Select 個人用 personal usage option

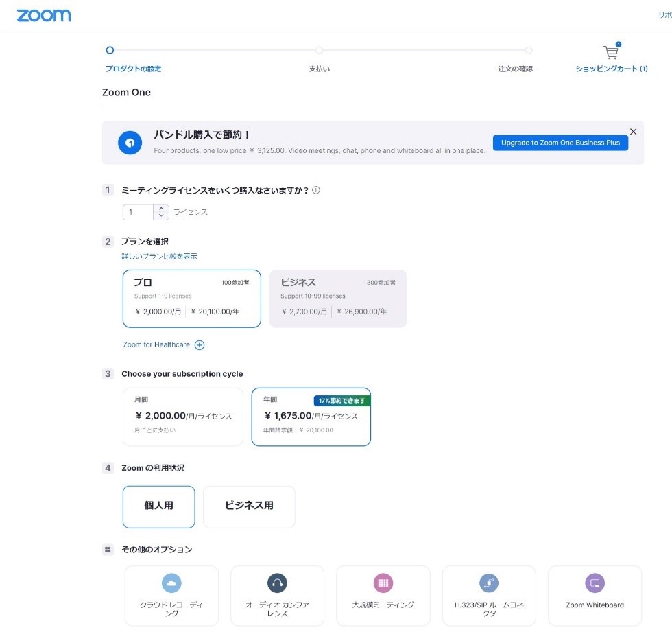click(x=158, y=506)
